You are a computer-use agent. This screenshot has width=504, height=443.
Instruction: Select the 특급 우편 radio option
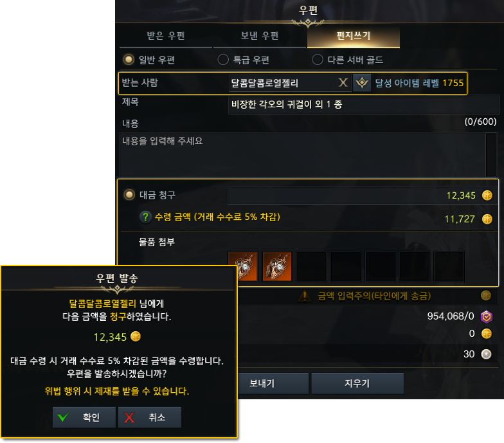223,59
